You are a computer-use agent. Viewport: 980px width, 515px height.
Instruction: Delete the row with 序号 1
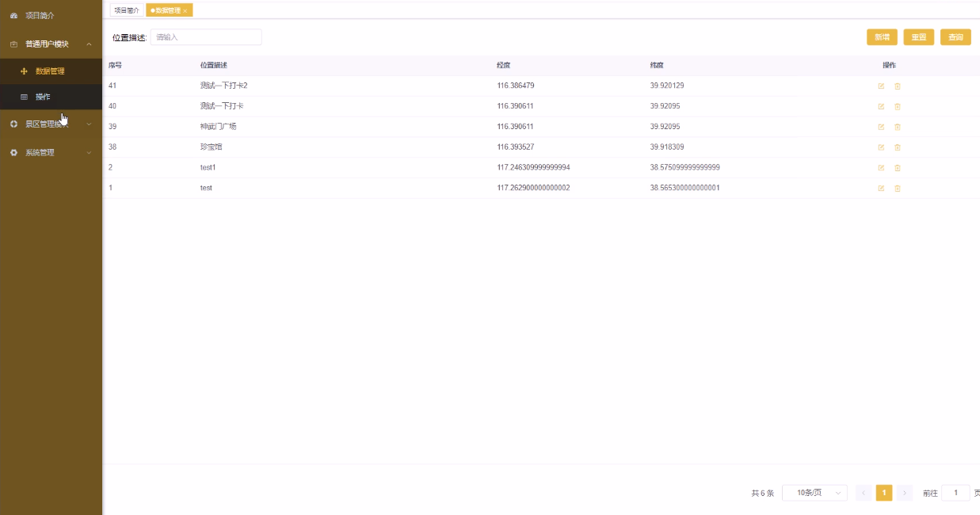click(898, 189)
